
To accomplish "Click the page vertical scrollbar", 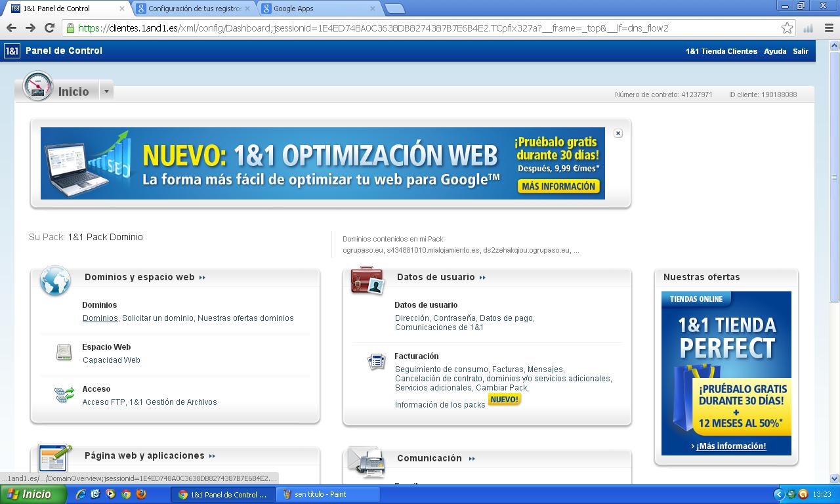I will [835, 262].
